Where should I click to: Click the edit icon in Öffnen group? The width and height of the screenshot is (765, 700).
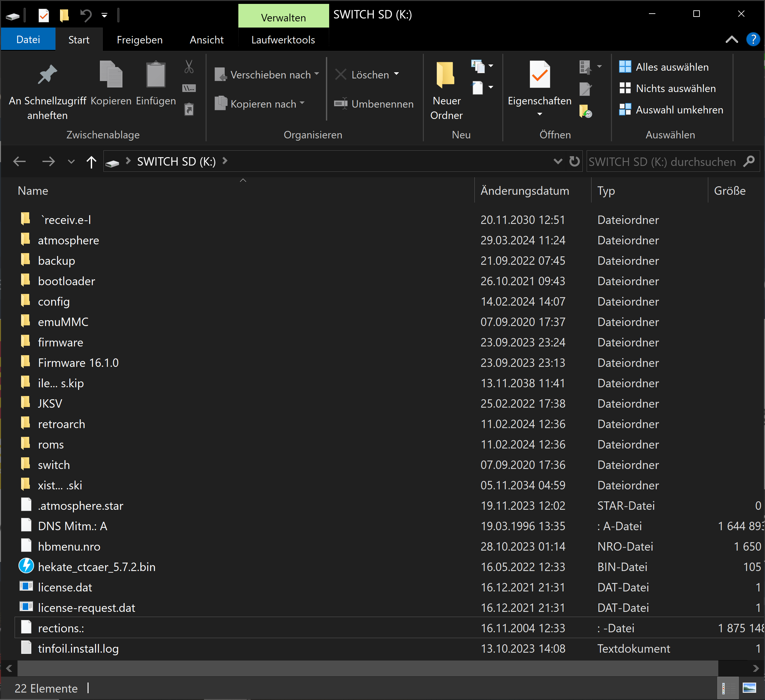[586, 89]
